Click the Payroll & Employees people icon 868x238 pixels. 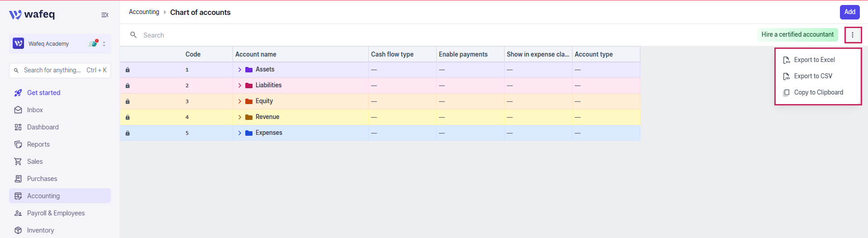(18, 213)
